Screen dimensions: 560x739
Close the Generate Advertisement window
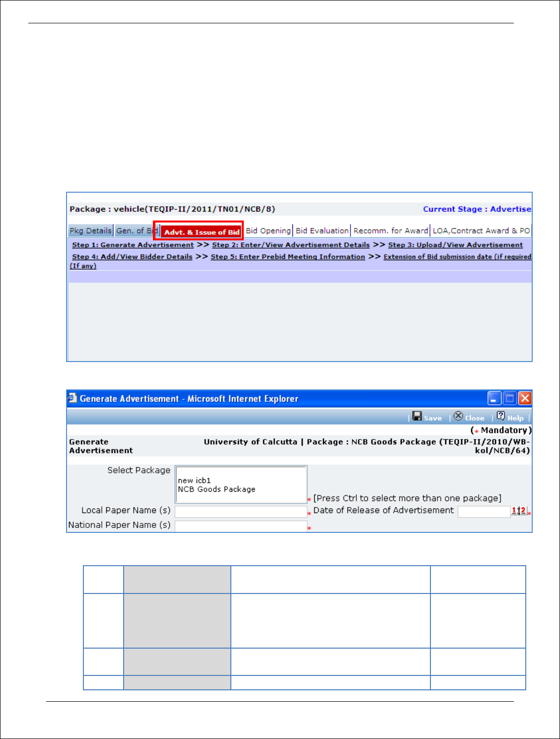pyautogui.click(x=525, y=398)
